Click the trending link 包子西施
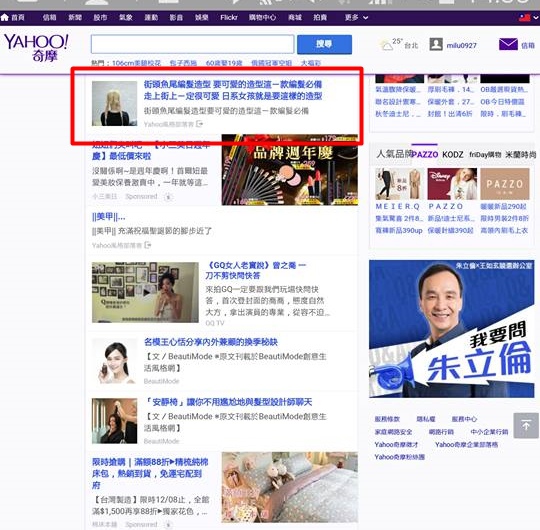The width and height of the screenshot is (540, 530). [183, 63]
